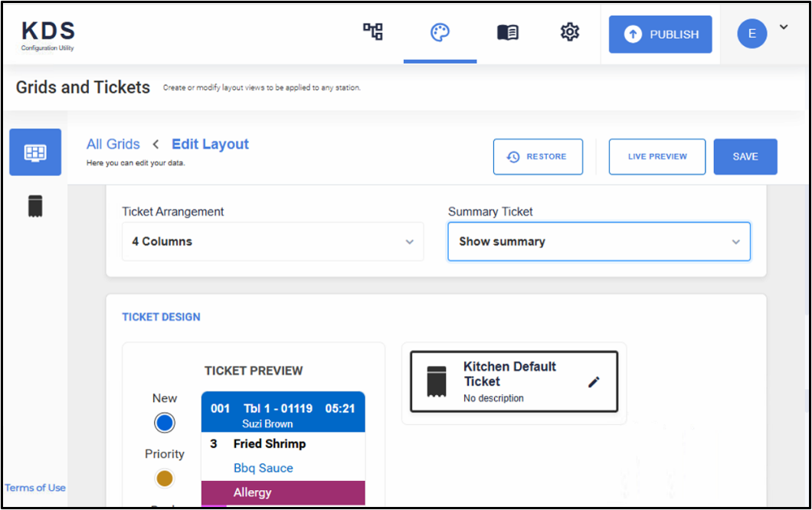Open the station hierarchy icon in header

point(373,32)
